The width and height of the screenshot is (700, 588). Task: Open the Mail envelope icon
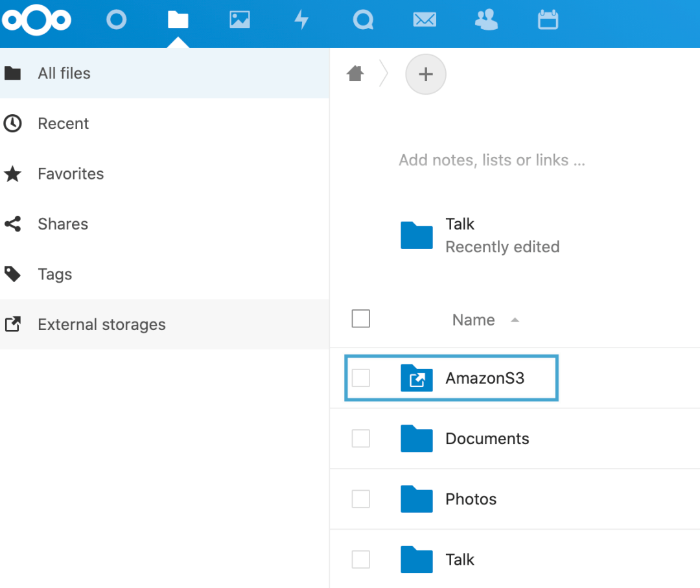tap(425, 19)
